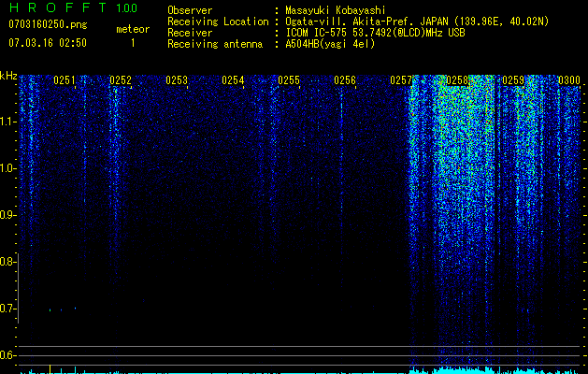The height and width of the screenshot is (374, 588).
Task: Click the meteor count value 1
Action: [133, 43]
